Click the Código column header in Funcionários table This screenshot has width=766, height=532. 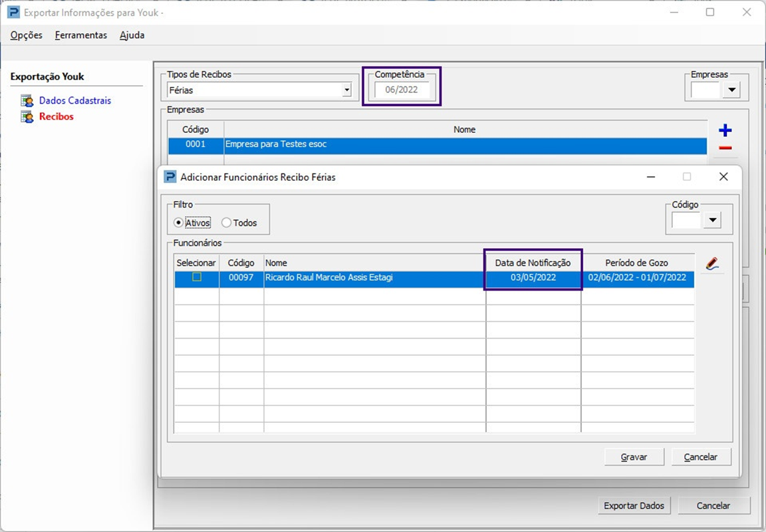pyautogui.click(x=241, y=263)
